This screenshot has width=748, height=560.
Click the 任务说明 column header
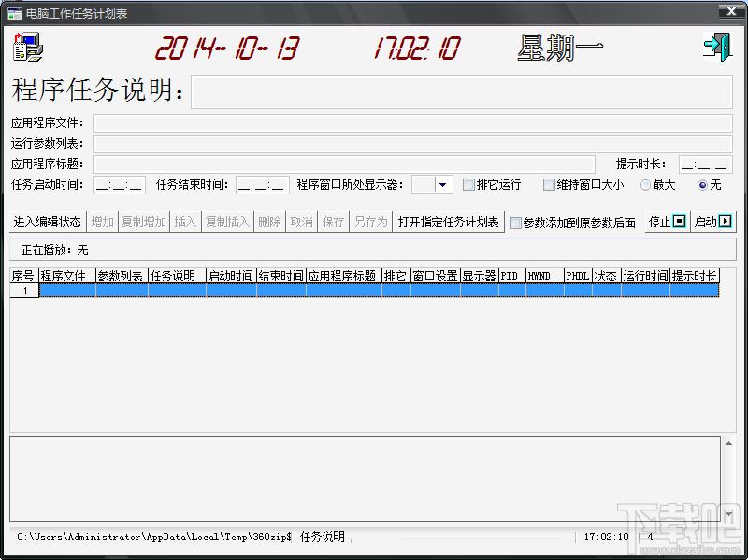tap(178, 276)
